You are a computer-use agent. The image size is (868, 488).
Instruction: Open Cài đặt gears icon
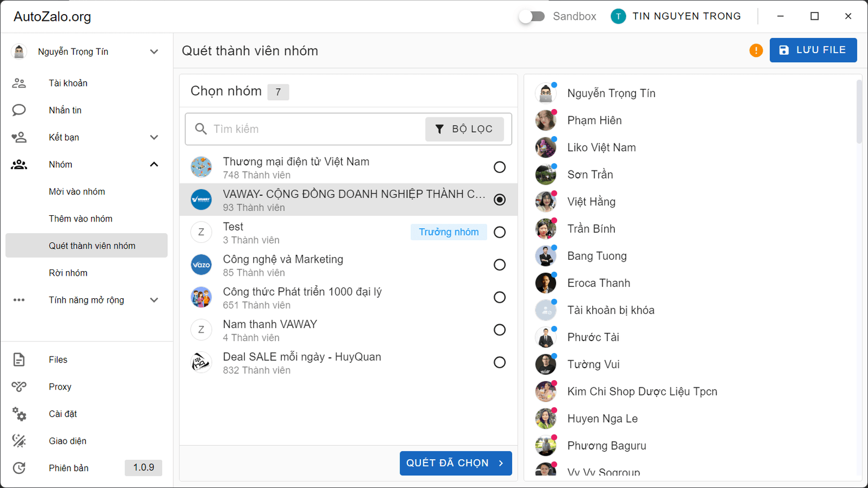[19, 414]
